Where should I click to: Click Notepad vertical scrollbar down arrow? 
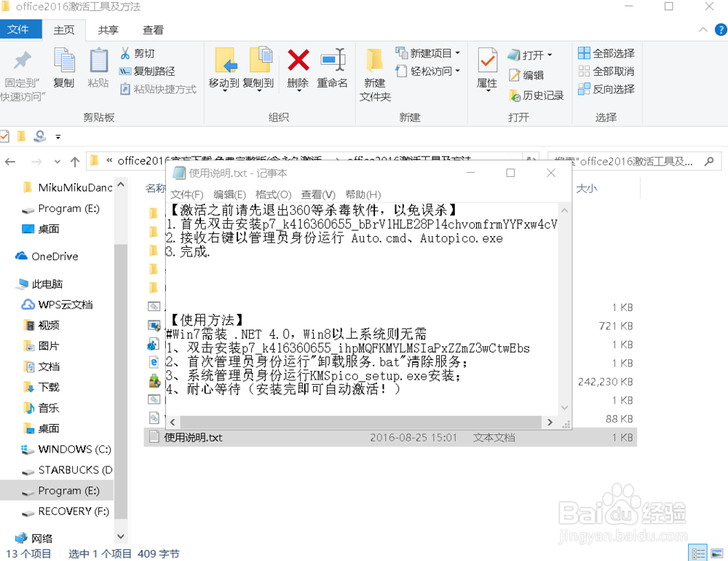pos(565,407)
